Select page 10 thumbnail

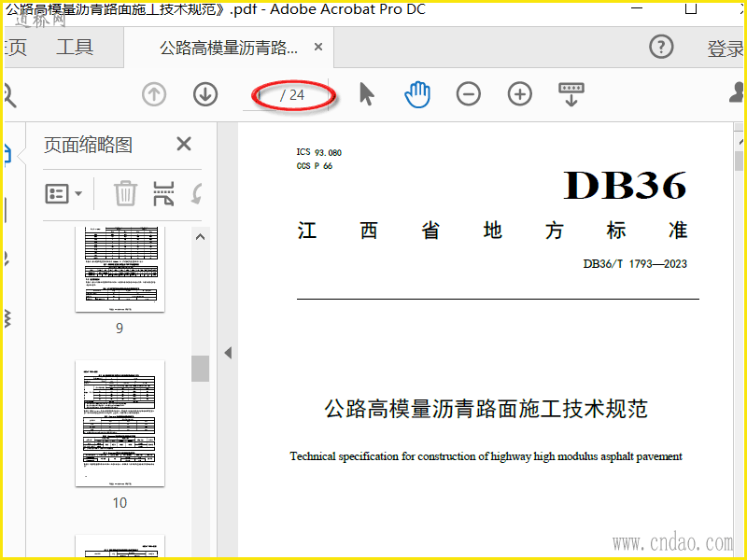coord(120,424)
